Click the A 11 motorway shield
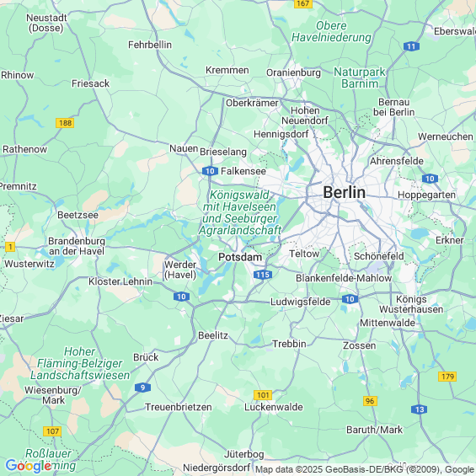 (411, 46)
